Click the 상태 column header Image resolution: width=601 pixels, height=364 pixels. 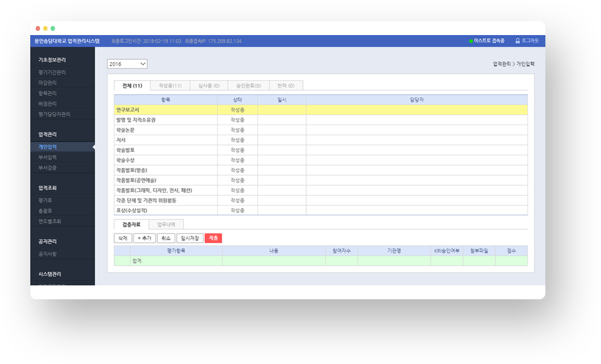coord(238,100)
